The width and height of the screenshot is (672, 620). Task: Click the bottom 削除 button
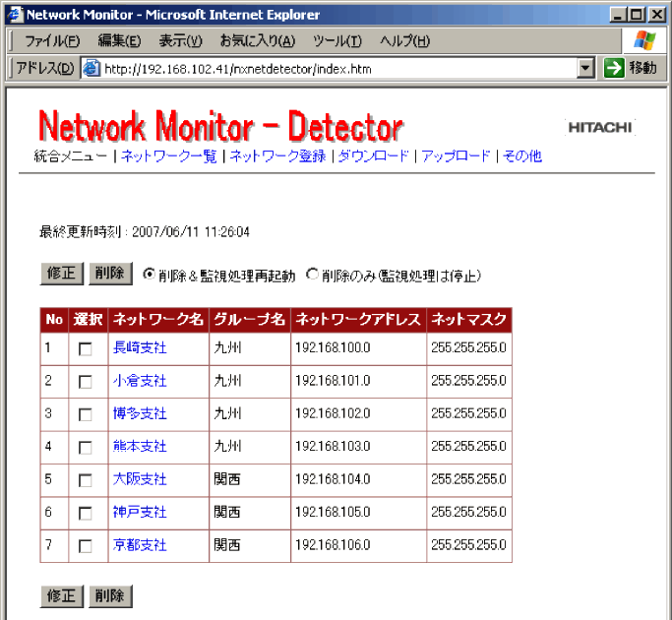110,596
